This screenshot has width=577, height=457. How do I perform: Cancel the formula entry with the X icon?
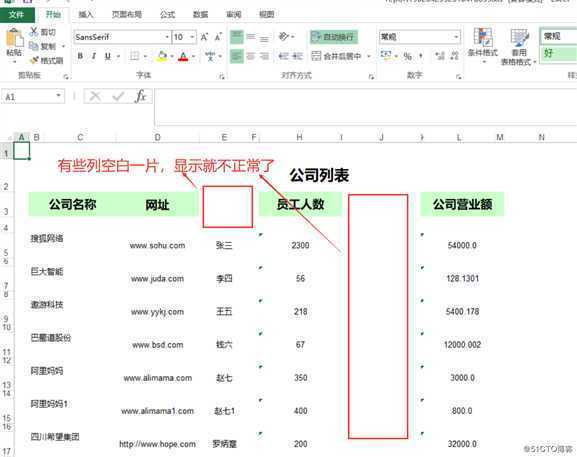click(95, 96)
